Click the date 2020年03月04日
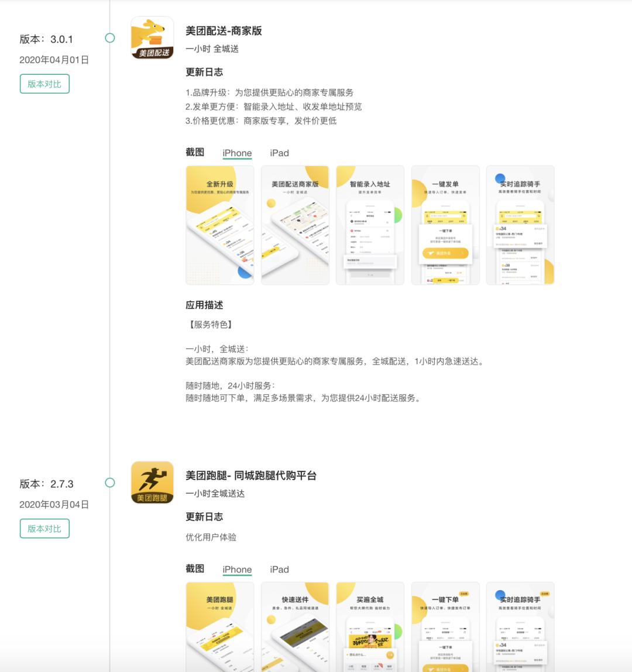This screenshot has width=632, height=672. (x=54, y=505)
